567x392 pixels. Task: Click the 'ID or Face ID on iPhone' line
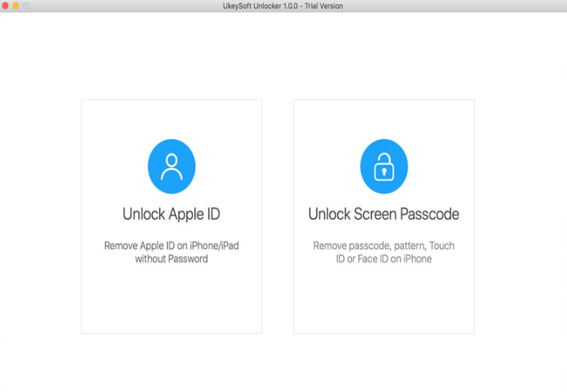[384, 259]
